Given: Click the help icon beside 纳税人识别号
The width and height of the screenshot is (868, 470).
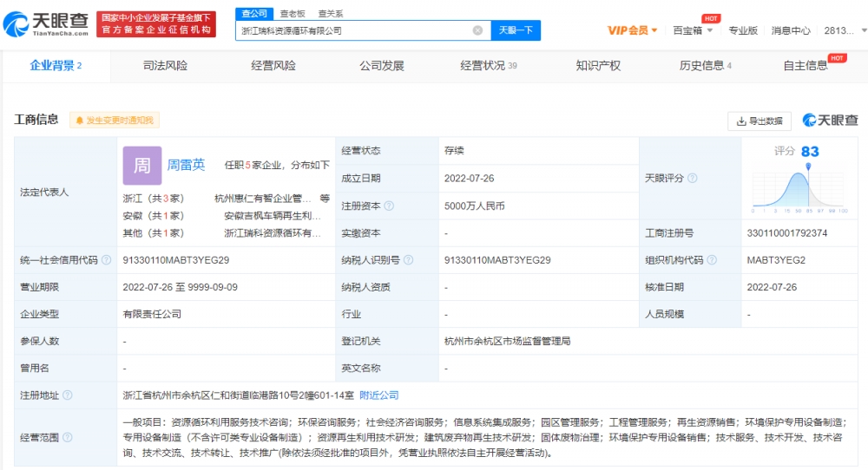Looking at the screenshot, I should 409,260.
